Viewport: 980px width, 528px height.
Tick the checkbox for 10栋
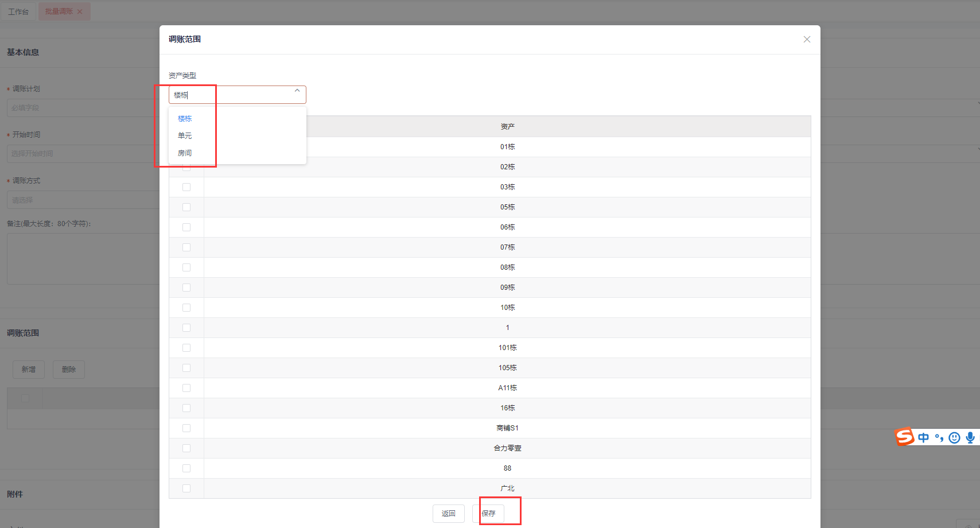point(186,308)
